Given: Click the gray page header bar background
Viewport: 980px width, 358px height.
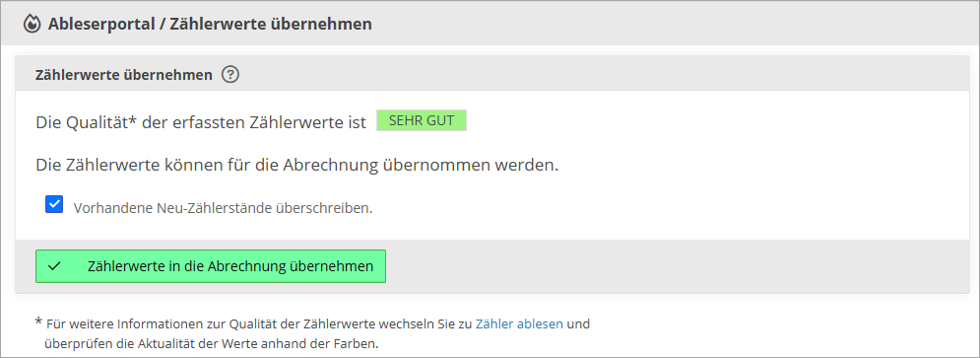Looking at the screenshot, I should (675, 24).
